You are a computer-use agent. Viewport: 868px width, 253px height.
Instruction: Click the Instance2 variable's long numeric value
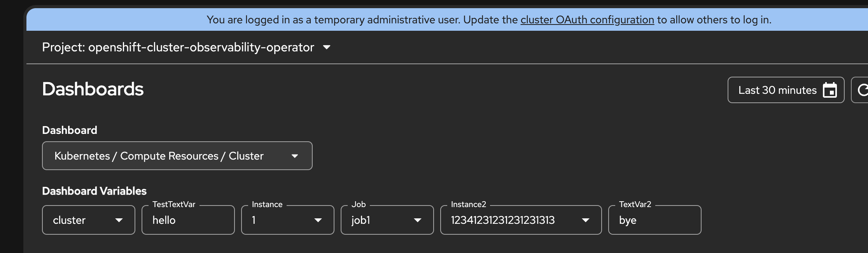pos(502,220)
